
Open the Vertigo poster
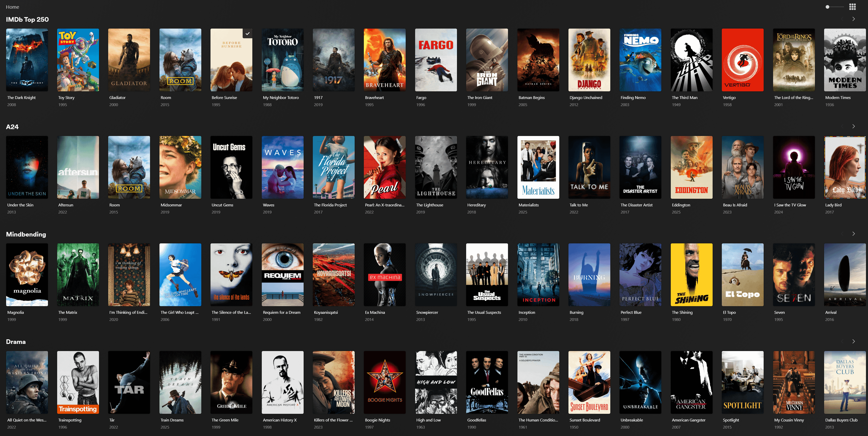point(743,60)
